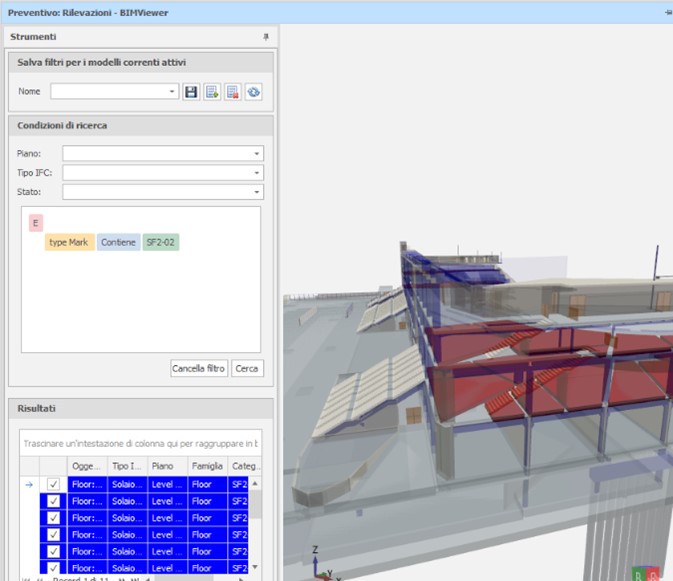673x581 pixels.
Task: Click the add filter icon with green plus
Action: pos(212,91)
